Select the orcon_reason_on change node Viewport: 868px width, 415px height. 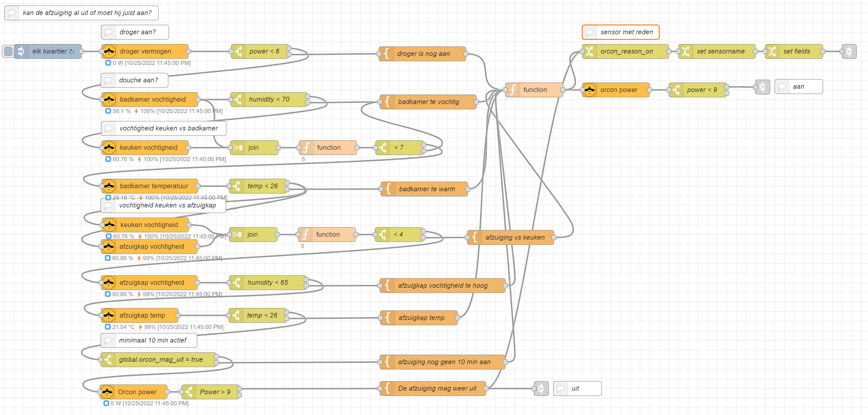[x=625, y=51]
